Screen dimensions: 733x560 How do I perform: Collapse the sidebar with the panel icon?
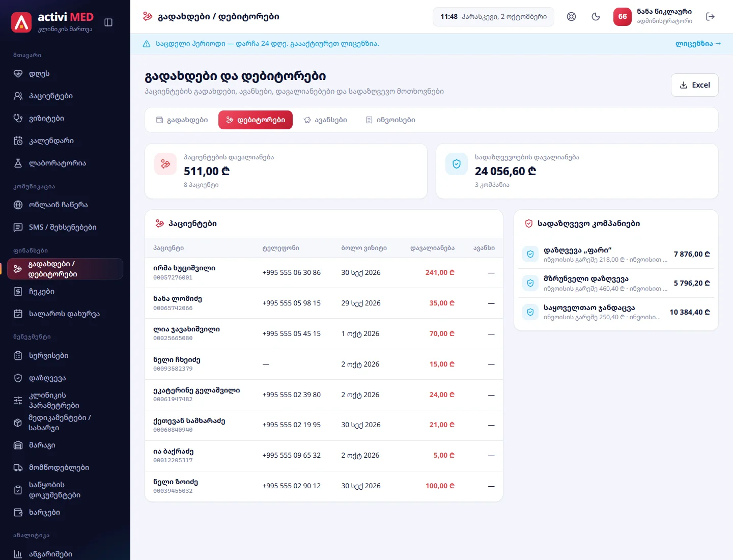[x=108, y=22]
